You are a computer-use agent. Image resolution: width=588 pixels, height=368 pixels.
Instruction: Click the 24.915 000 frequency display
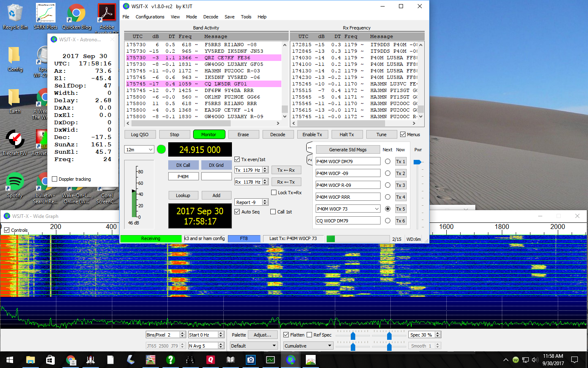[x=200, y=149]
